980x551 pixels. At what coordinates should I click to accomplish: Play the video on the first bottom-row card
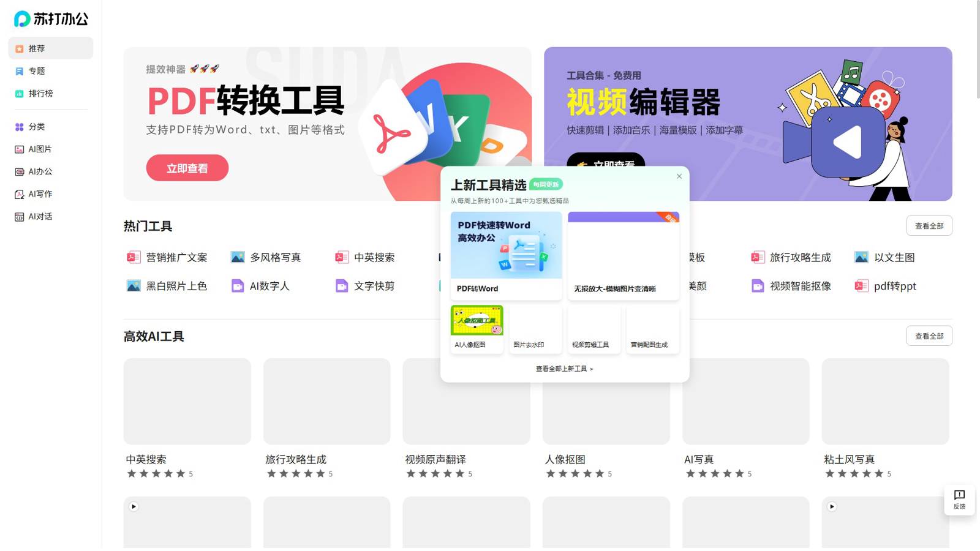(134, 506)
